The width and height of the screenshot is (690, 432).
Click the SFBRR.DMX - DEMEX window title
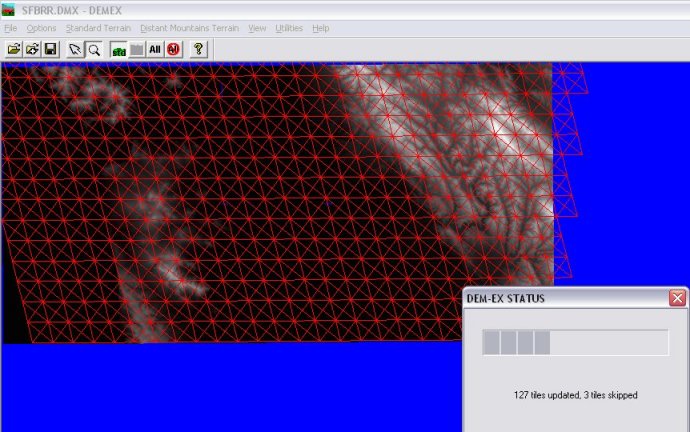(x=72, y=10)
